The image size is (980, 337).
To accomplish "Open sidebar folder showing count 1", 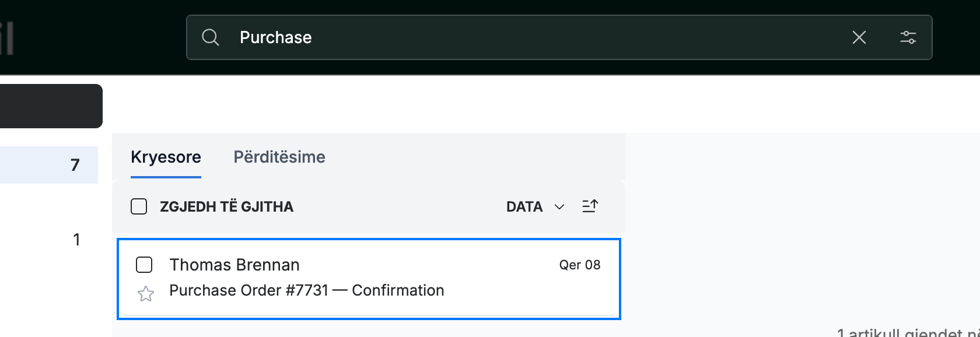I will [49, 240].
